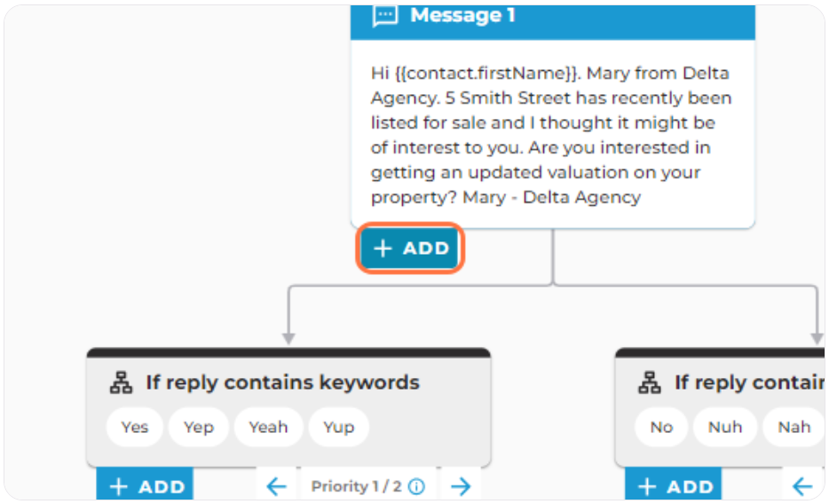Click the branch icon in the No keywords card
The image size is (829, 504).
649,382
